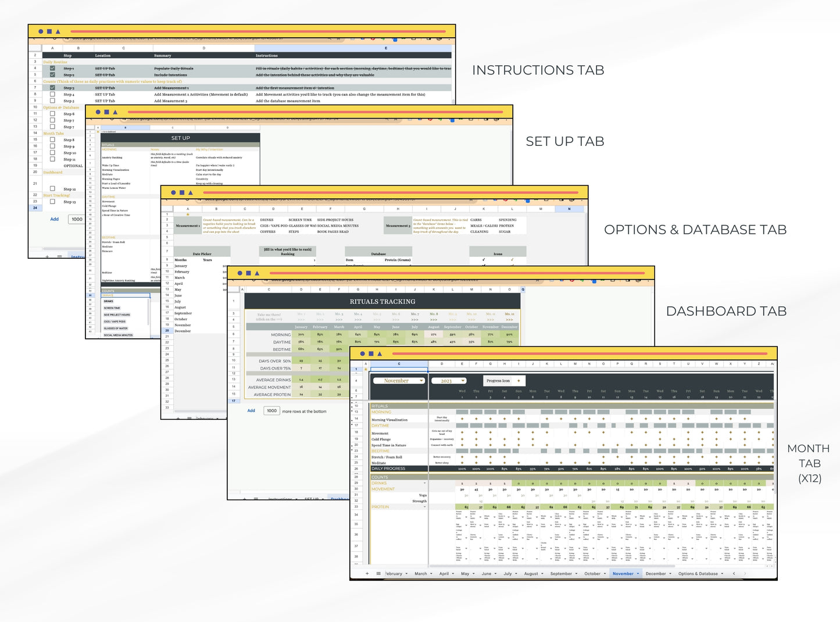Click the gold star in Options sheet cell A1
The image size is (840, 622).
188,215
